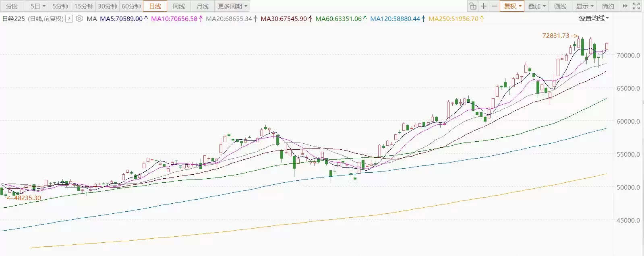Switch to 简约 simple mode
The image size is (644, 256).
tap(608, 6)
